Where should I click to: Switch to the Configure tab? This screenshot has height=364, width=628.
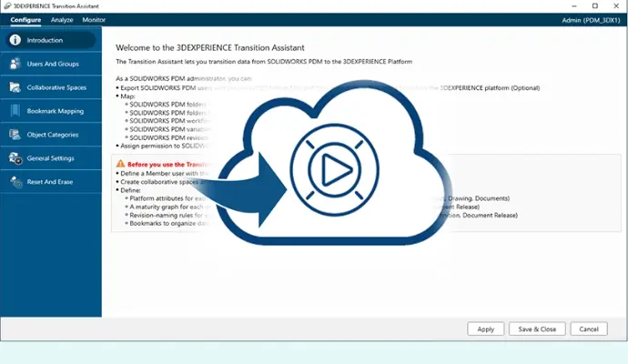pyautogui.click(x=25, y=20)
